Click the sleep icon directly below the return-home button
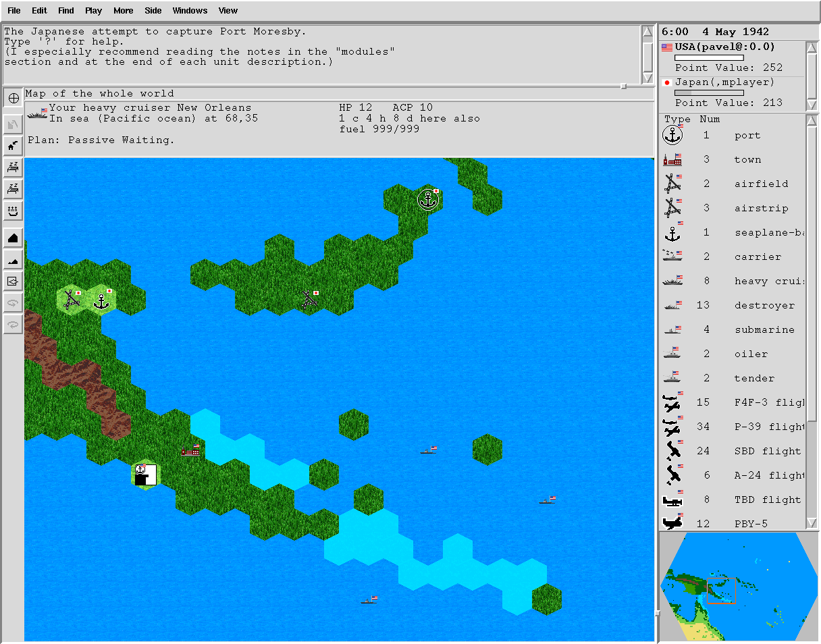The height and width of the screenshot is (644, 821). coord(14,167)
